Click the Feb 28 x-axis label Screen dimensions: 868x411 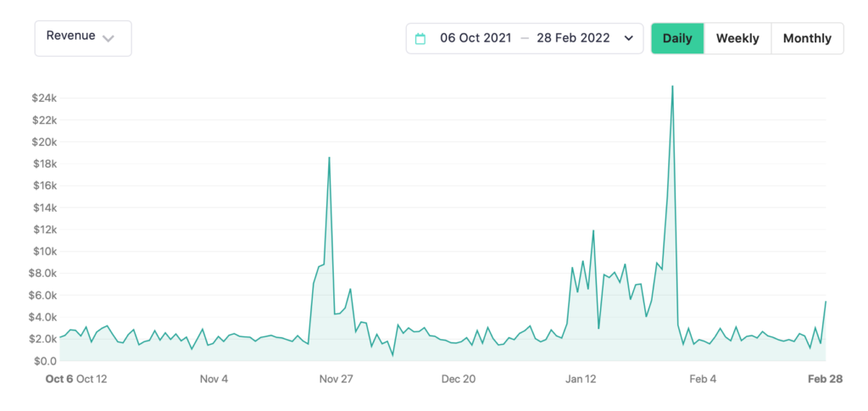coord(826,379)
